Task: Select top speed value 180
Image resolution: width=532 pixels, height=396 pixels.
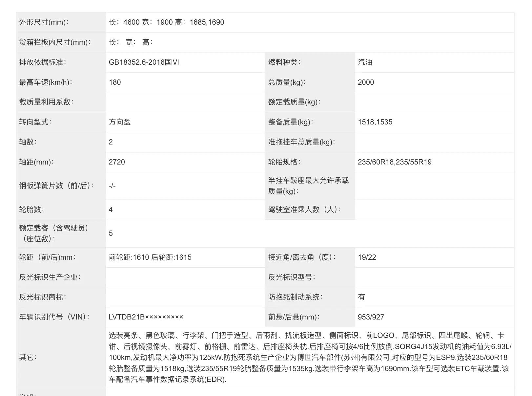Action: click(x=115, y=82)
